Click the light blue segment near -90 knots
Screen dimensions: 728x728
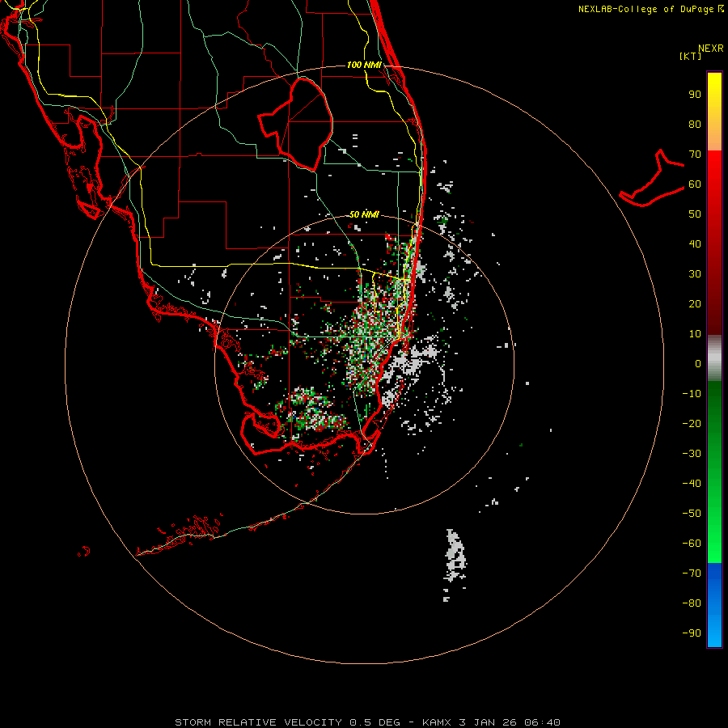(714, 632)
